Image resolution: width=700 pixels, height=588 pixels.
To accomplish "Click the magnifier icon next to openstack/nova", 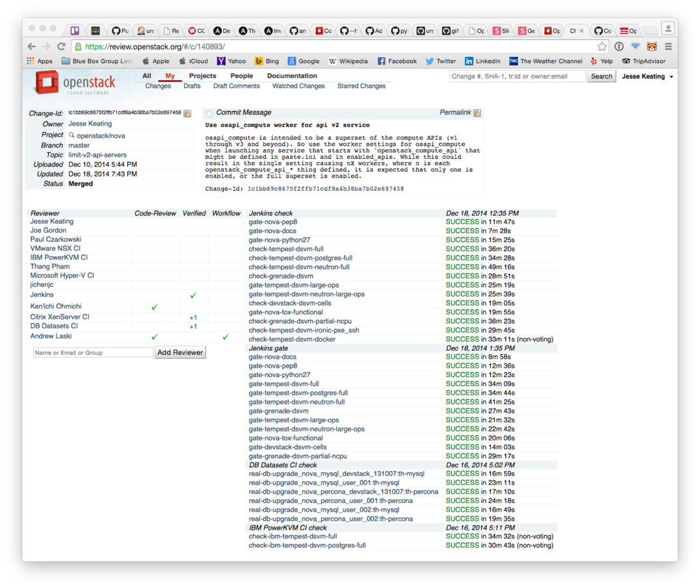I will point(71,135).
